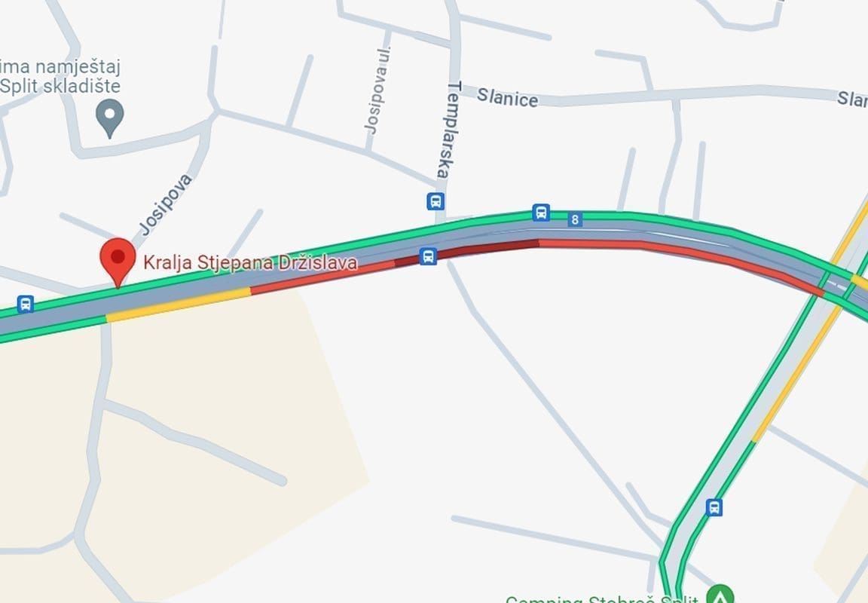Select the bus stop west of the red pin
Image resolution: width=868 pixels, height=603 pixels.
click(26, 304)
